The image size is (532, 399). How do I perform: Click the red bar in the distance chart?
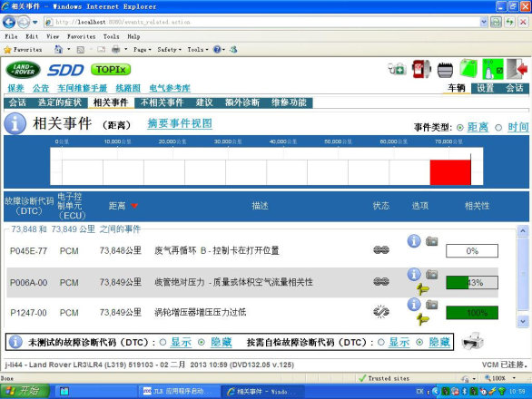click(450, 172)
